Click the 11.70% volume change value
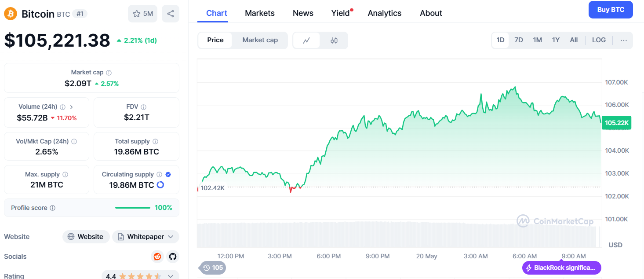 pos(64,118)
